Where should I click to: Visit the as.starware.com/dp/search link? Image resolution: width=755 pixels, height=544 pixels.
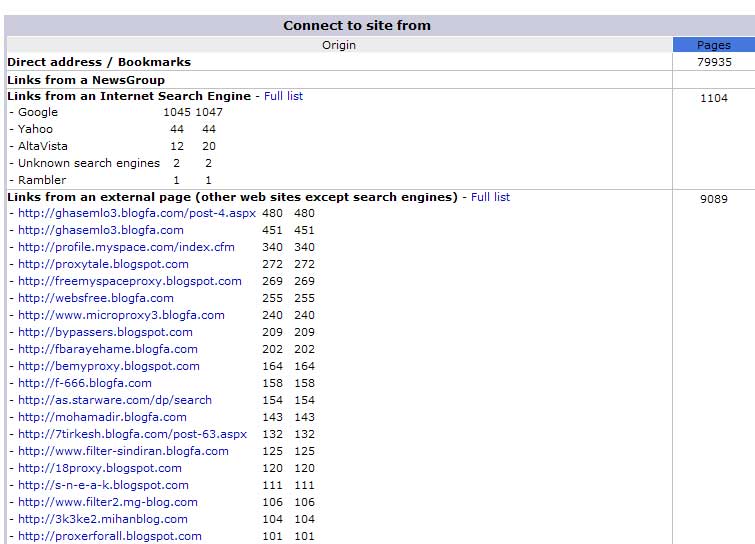115,400
